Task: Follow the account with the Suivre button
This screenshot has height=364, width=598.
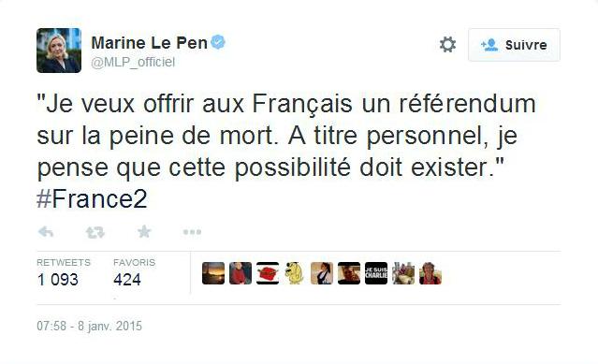Action: click(x=514, y=45)
